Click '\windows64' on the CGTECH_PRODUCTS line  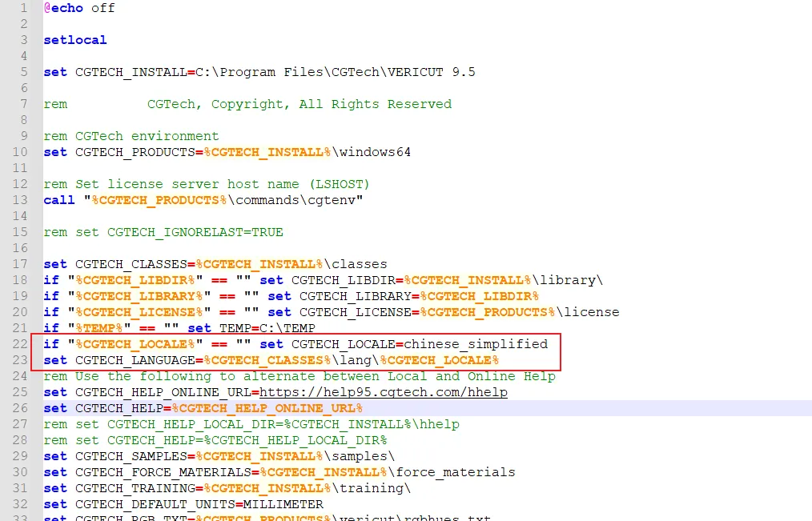tap(371, 152)
